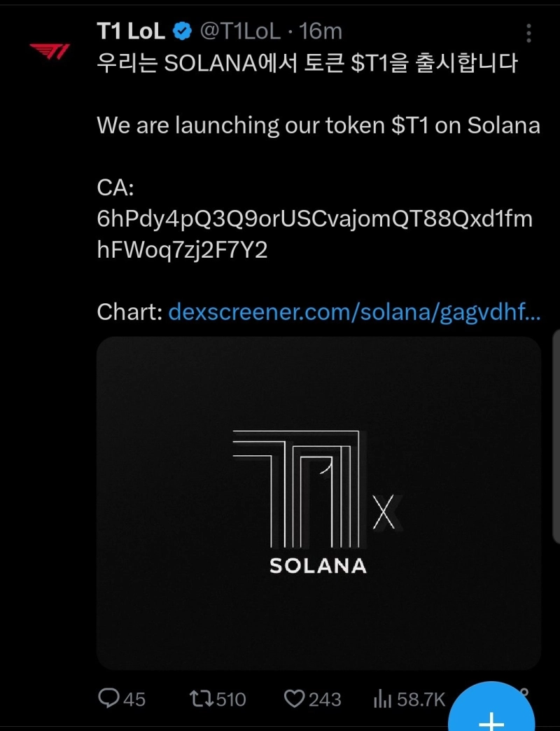Open the @T1LoL handle
Screen dimensions: 560x731
coord(241,32)
